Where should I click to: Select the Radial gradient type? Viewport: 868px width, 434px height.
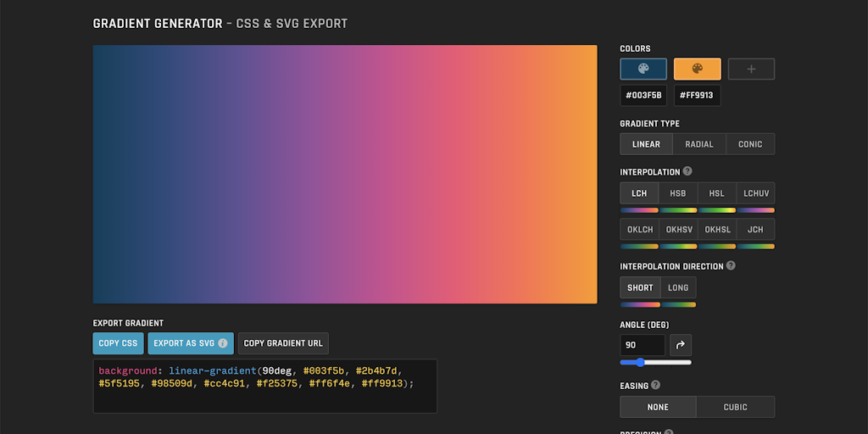(x=699, y=144)
